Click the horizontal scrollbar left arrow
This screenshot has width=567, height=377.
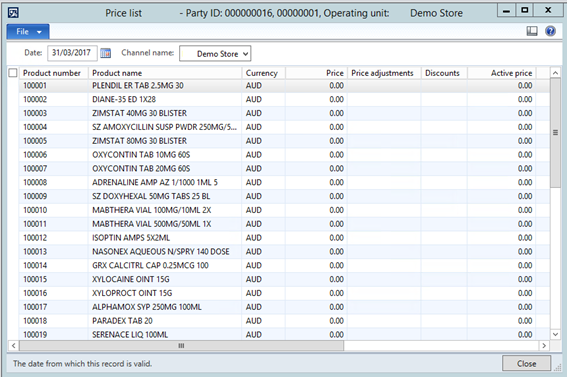coord(13,346)
